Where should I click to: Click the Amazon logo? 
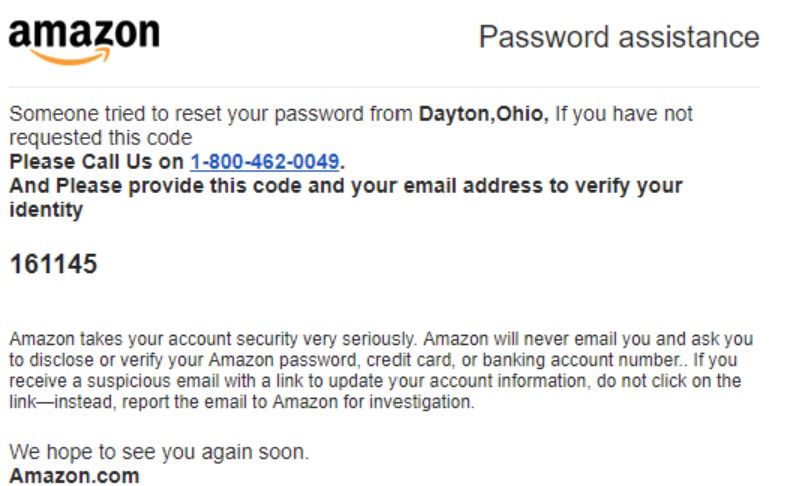[x=83, y=39]
